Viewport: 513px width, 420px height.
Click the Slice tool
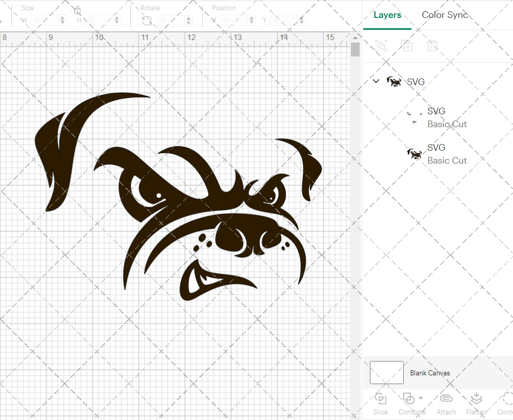(381, 404)
